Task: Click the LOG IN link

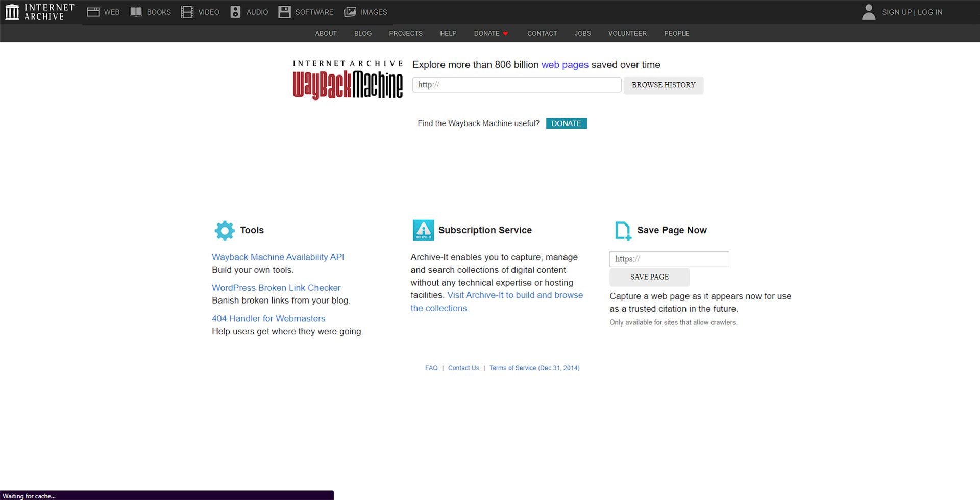Action: tap(930, 12)
